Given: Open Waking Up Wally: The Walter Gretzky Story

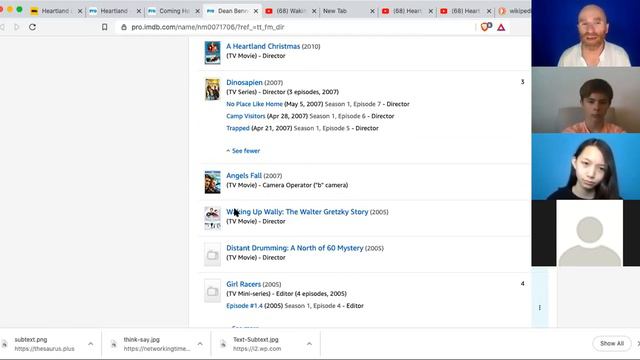Looking at the screenshot, I should pos(297,212).
